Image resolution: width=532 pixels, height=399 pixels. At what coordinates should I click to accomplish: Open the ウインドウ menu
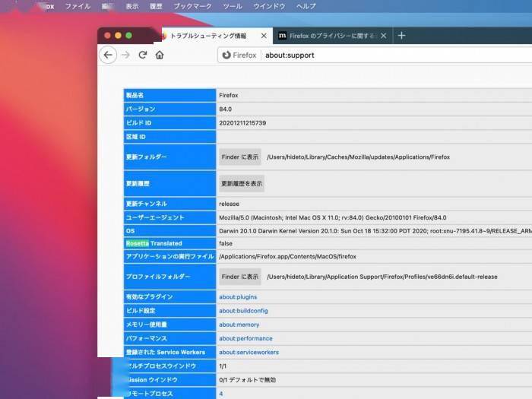(269, 6)
